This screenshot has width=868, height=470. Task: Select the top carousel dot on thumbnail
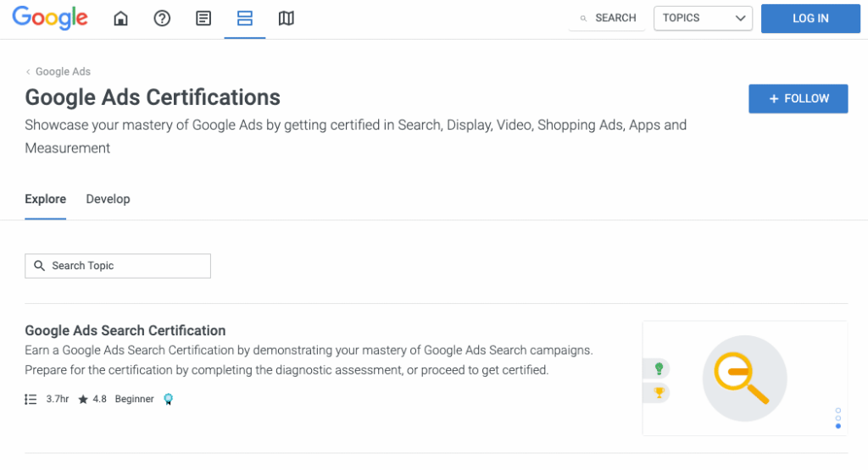click(x=838, y=411)
